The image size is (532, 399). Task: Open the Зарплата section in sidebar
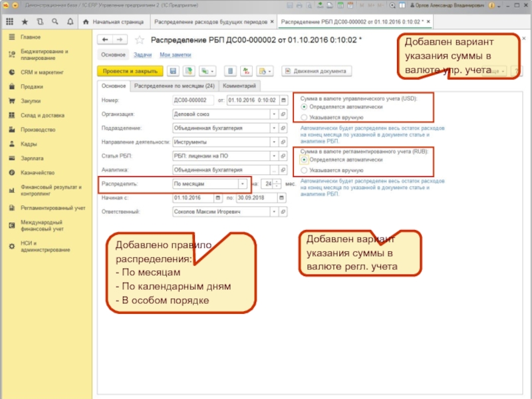pyautogui.click(x=32, y=158)
